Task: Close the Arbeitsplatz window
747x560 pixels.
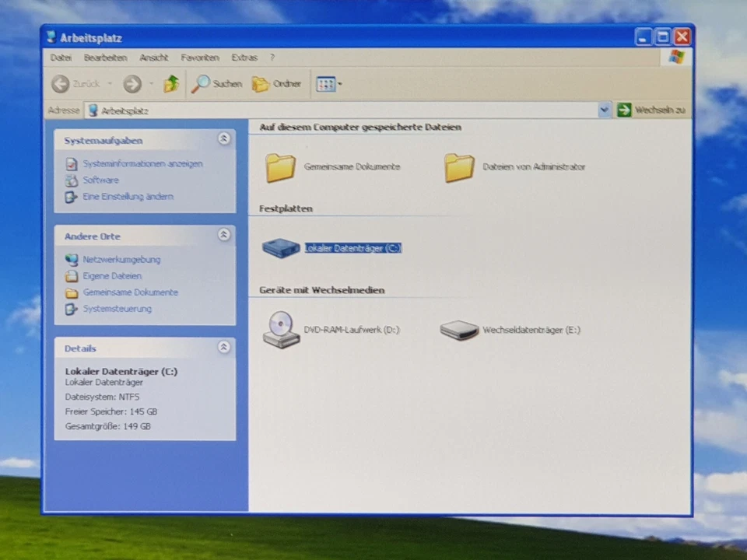Action: point(682,37)
